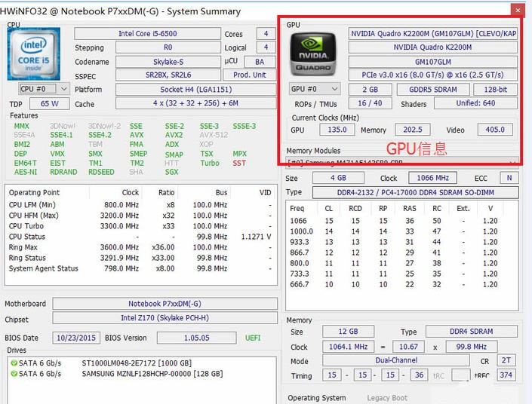Click the 1.1271 V VID value

click(x=256, y=237)
